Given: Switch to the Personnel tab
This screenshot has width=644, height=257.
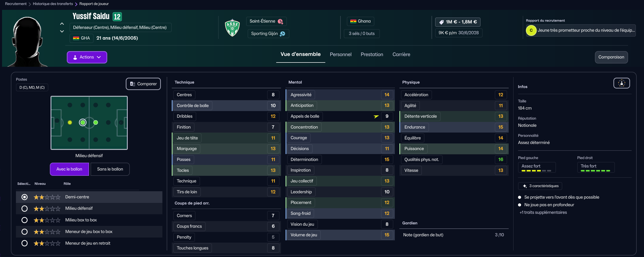Looking at the screenshot, I should click(x=340, y=54).
